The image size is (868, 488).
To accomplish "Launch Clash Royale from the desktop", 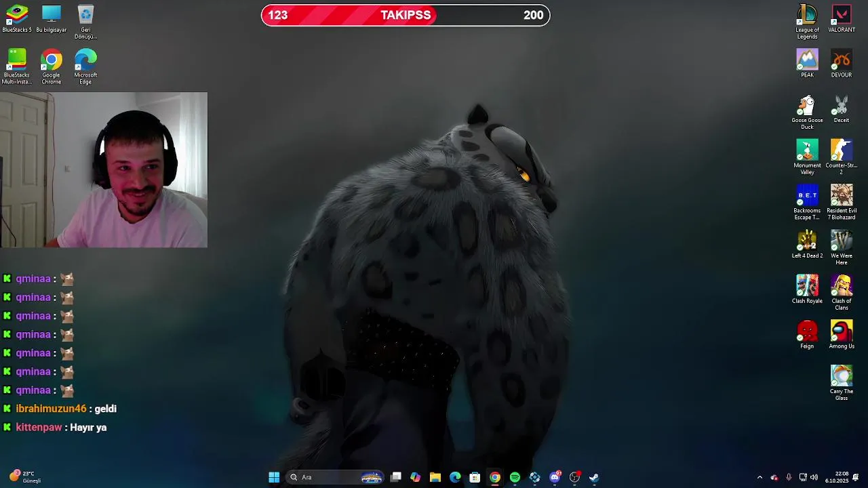I will point(807,289).
